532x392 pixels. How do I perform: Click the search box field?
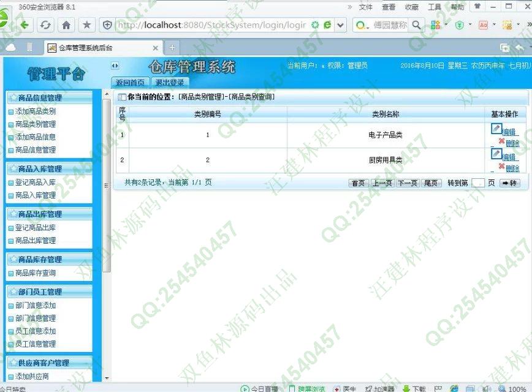(390, 25)
